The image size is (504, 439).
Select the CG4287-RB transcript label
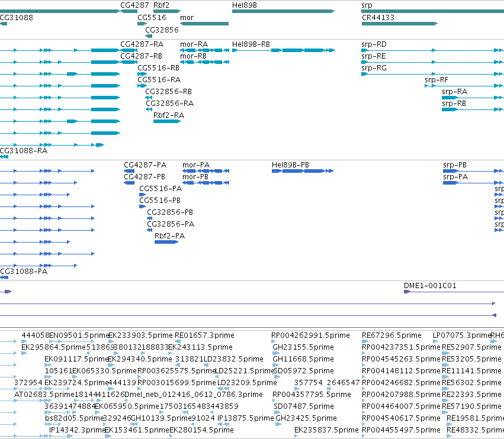[141, 56]
